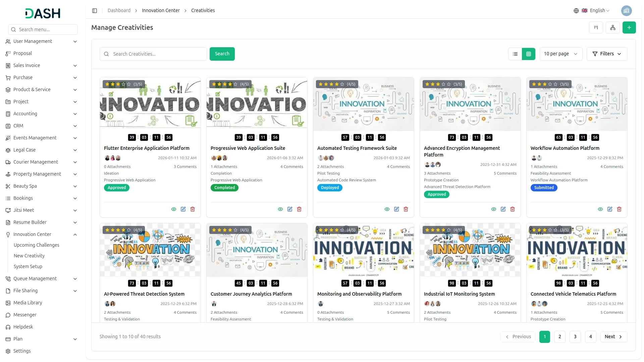Expand the 10 per page dropdown
This screenshot has height=362, width=644.
coord(560,54)
